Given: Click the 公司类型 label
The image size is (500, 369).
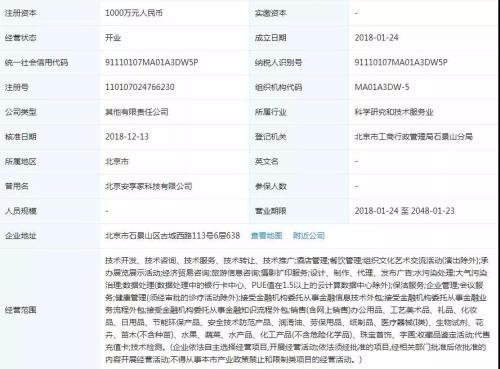Looking at the screenshot, I should (x=21, y=112).
